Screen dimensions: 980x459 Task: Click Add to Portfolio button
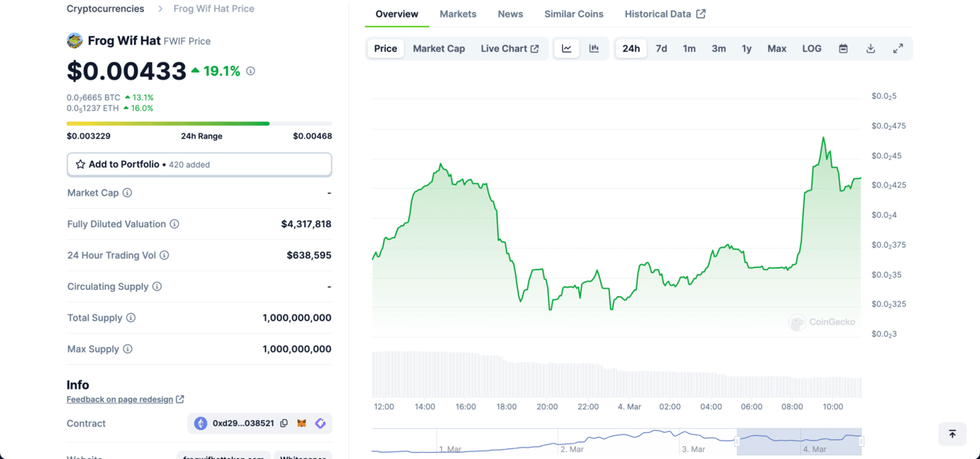point(199,164)
